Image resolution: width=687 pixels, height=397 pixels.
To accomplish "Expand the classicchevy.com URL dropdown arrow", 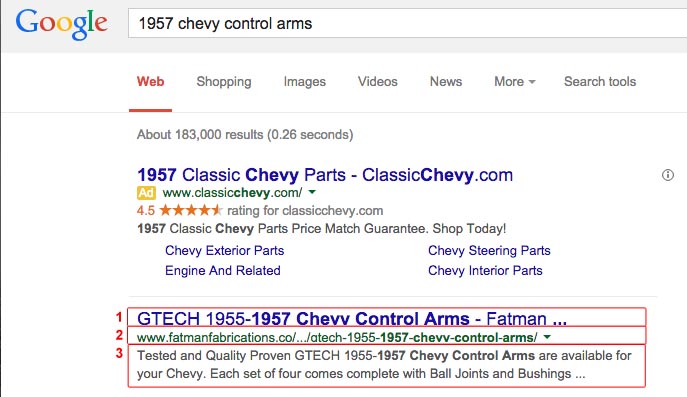I will [312, 192].
